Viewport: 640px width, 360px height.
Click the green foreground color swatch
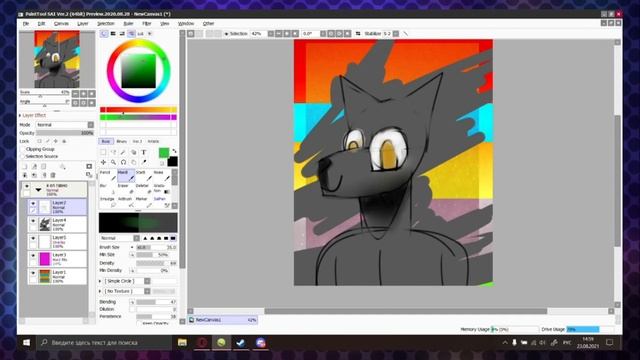click(164, 153)
